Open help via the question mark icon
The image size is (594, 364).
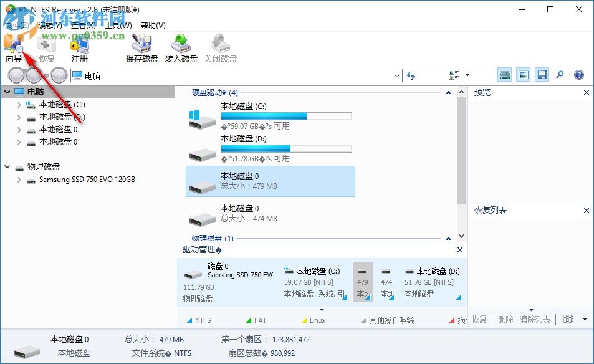click(x=578, y=74)
